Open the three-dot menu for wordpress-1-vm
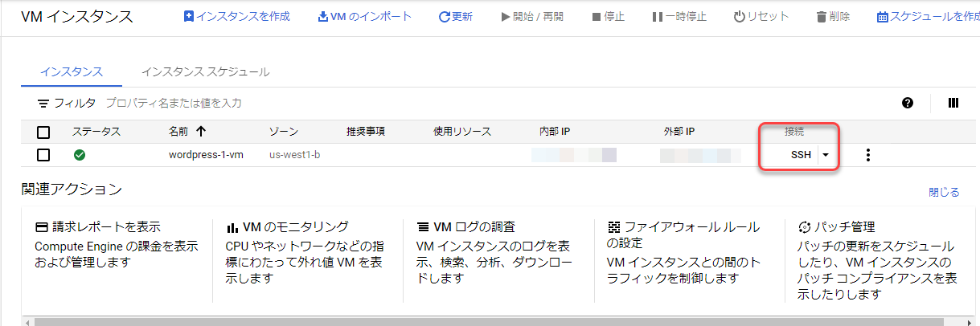This screenshot has height=326, width=980. tap(867, 155)
